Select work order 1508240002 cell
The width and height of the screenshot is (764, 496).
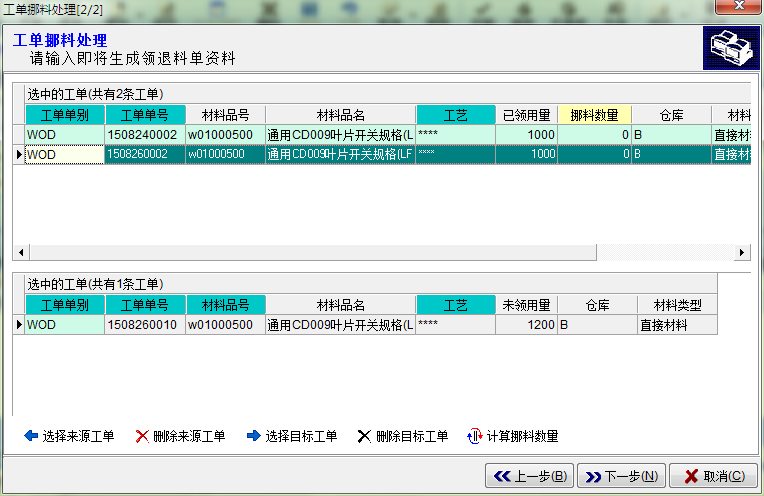click(x=145, y=134)
